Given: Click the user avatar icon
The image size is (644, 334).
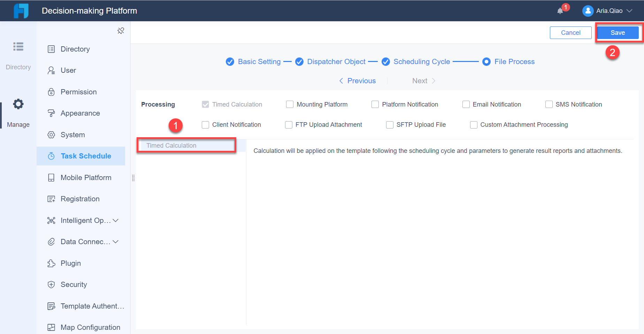Looking at the screenshot, I should (x=588, y=11).
